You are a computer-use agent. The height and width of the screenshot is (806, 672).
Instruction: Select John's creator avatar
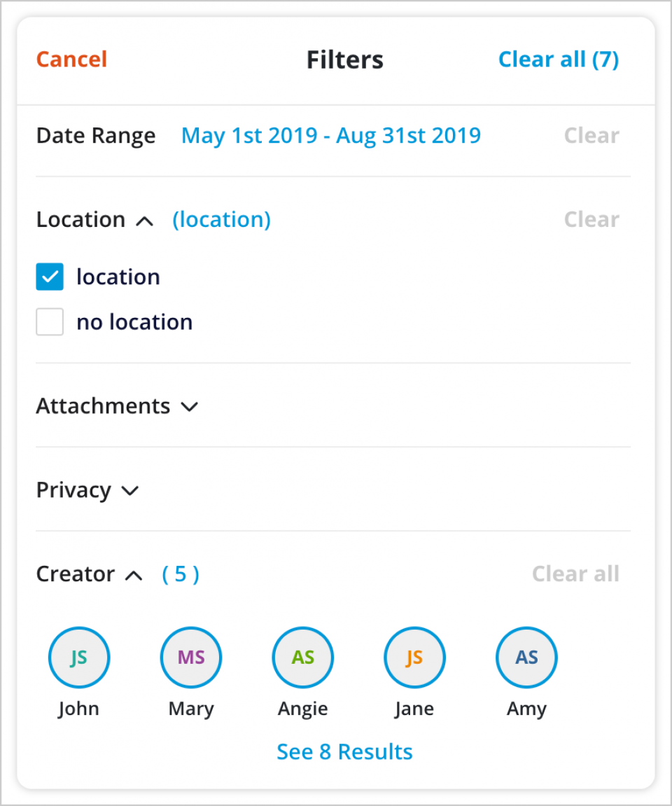click(78, 657)
